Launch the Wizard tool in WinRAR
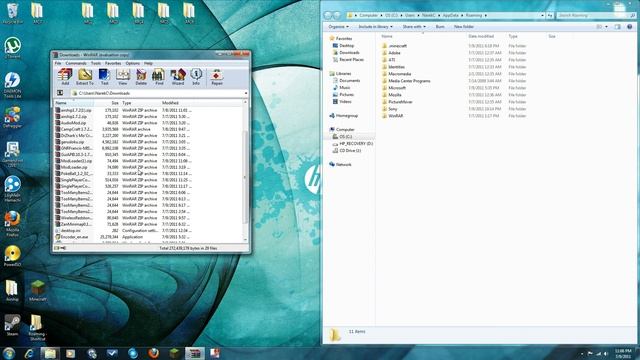 click(178, 77)
